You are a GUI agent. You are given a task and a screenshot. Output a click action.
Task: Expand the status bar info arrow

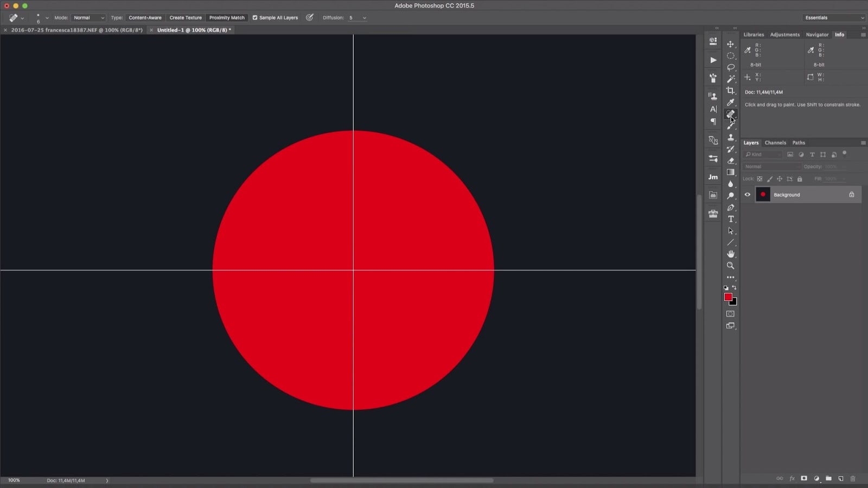107,480
